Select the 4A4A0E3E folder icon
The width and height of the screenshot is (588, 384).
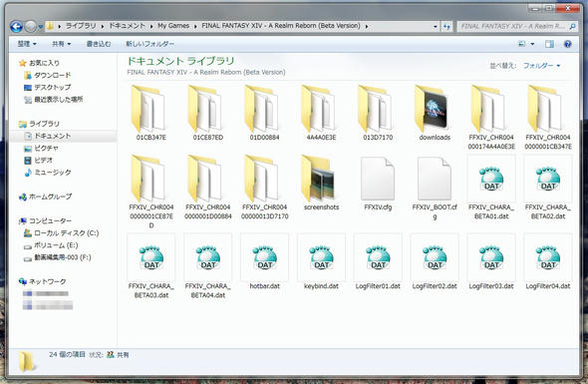pos(319,109)
